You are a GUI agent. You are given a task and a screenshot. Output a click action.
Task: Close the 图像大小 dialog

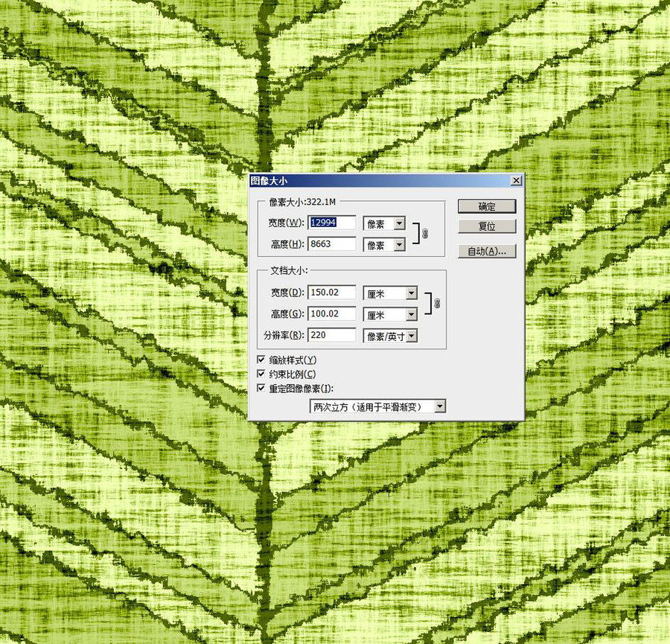tap(516, 180)
